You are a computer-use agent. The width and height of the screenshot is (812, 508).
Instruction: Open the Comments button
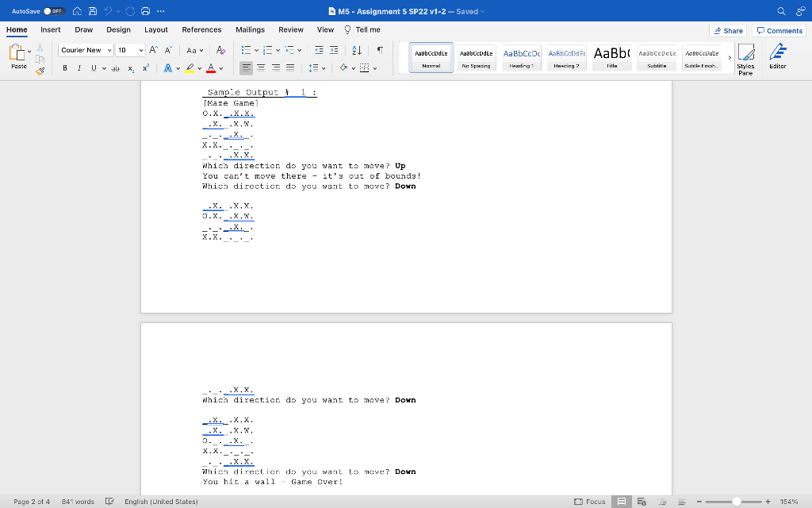pos(779,31)
